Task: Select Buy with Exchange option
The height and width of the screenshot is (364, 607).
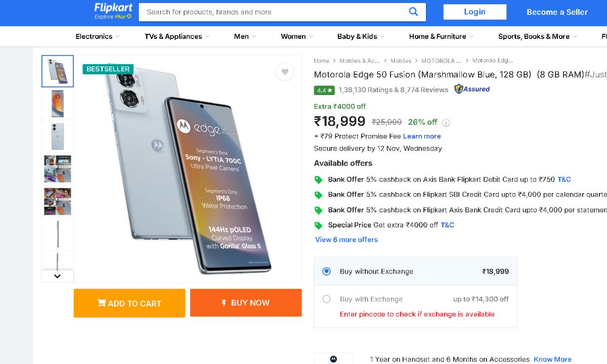Action: coord(327,299)
